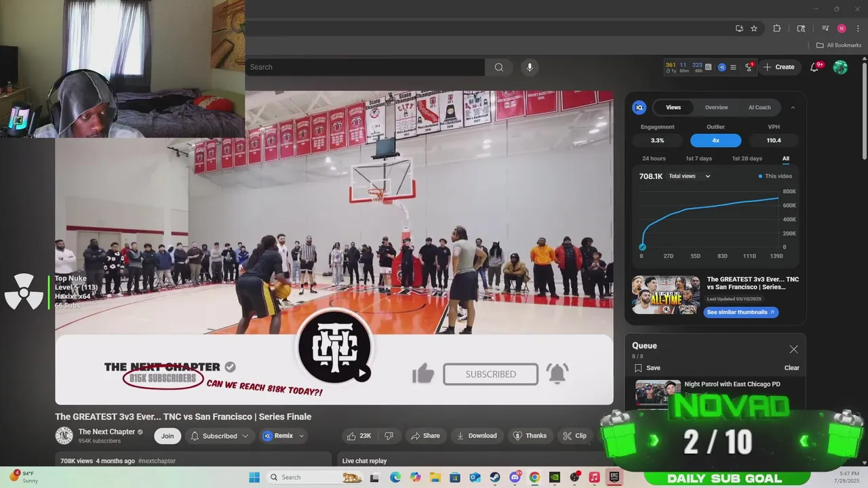Viewport: 868px width, 488px height.
Task: Open the Chrome profile avatar N
Action: coord(842,28)
